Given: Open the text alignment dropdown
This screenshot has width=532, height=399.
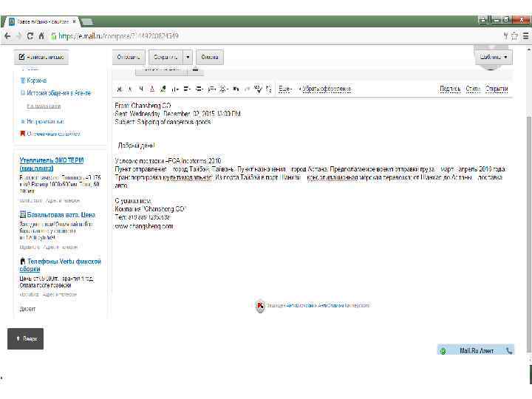Looking at the screenshot, I should [187, 89].
